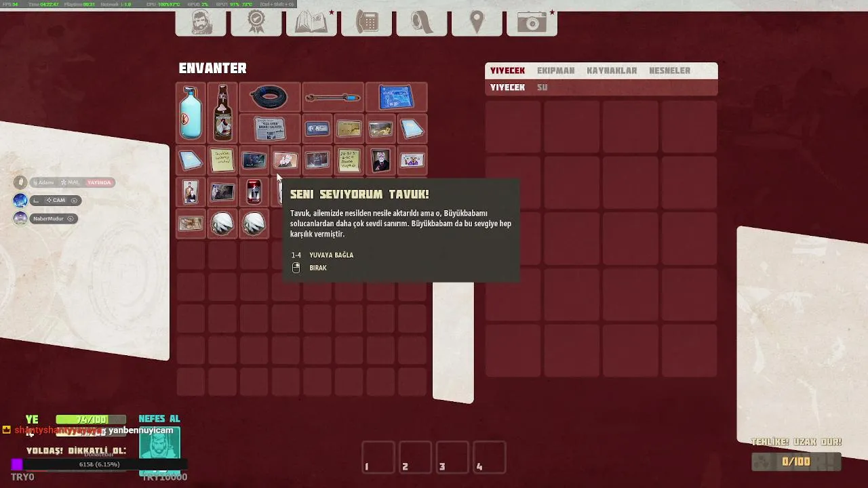Click the ENVANTER heading
This screenshot has height=488, width=868.
pos(212,68)
